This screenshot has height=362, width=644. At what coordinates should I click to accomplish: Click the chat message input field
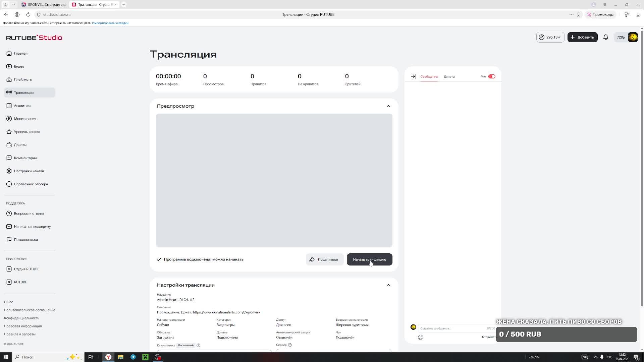pyautogui.click(x=449, y=328)
